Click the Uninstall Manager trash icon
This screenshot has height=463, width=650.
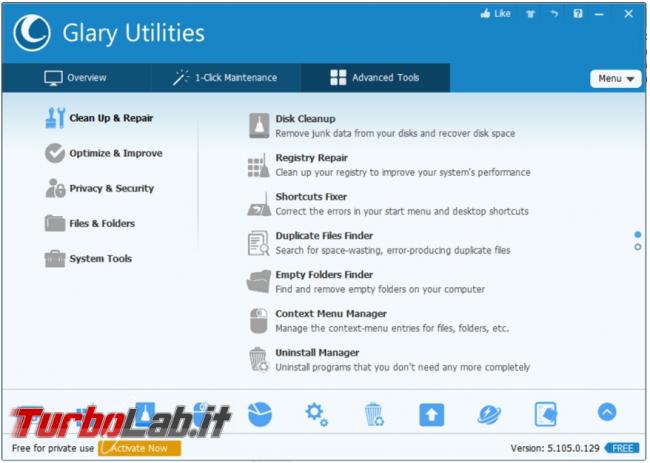click(x=259, y=359)
